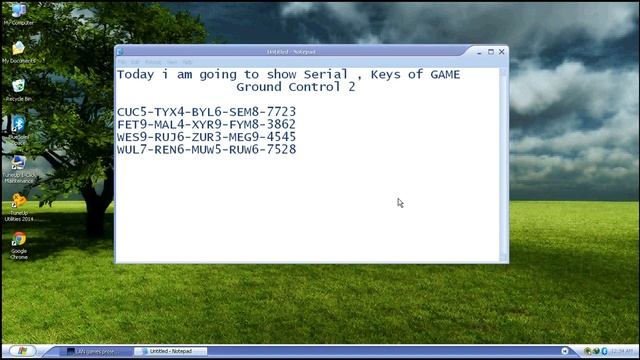The width and height of the screenshot is (640, 360).
Task: Click the serial line starting FET9-MAL4
Action: point(207,124)
